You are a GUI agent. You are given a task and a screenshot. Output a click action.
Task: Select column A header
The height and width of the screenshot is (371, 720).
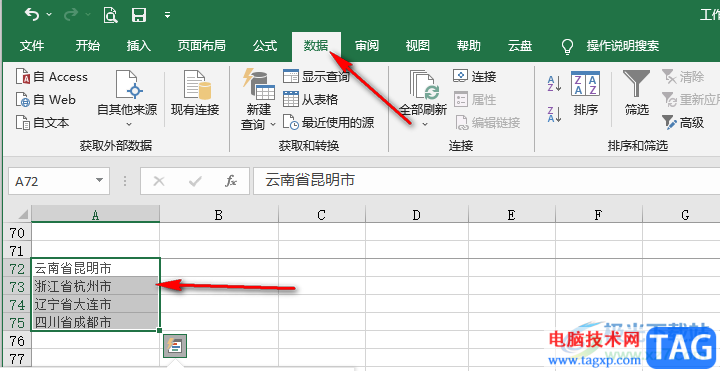coord(96,214)
